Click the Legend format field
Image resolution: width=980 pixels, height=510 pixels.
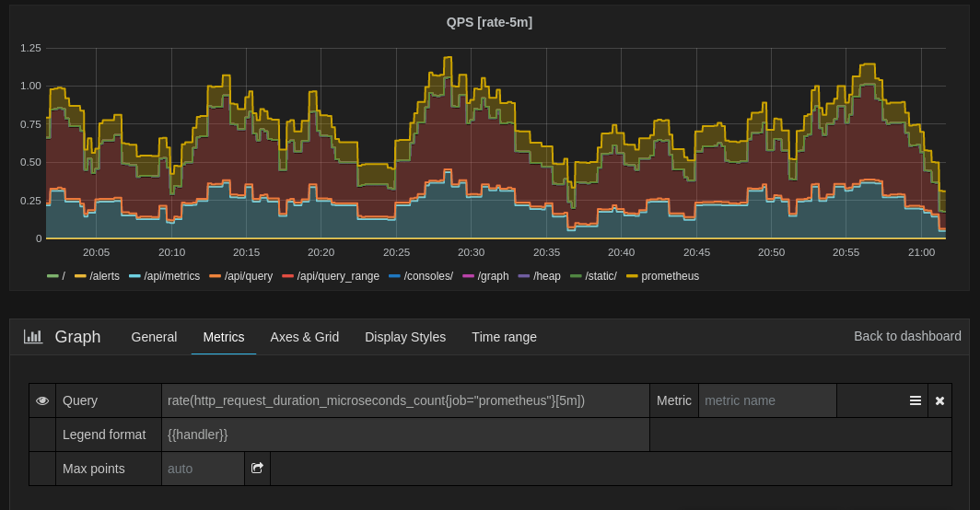[x=405, y=435]
